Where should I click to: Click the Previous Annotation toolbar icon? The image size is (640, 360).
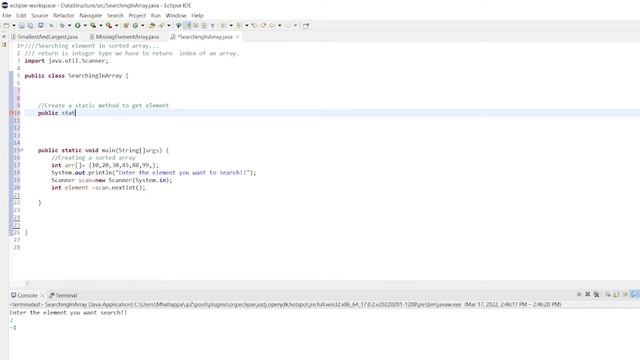[x=239, y=25]
